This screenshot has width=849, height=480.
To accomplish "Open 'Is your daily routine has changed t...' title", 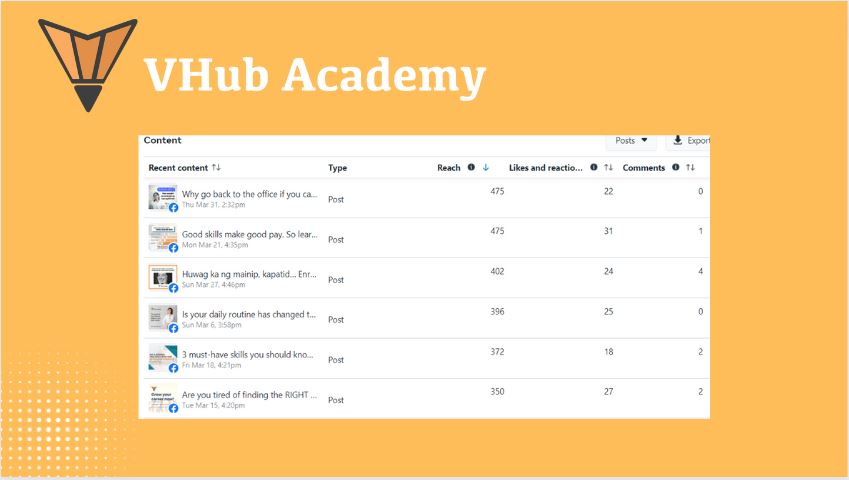I will [x=249, y=314].
